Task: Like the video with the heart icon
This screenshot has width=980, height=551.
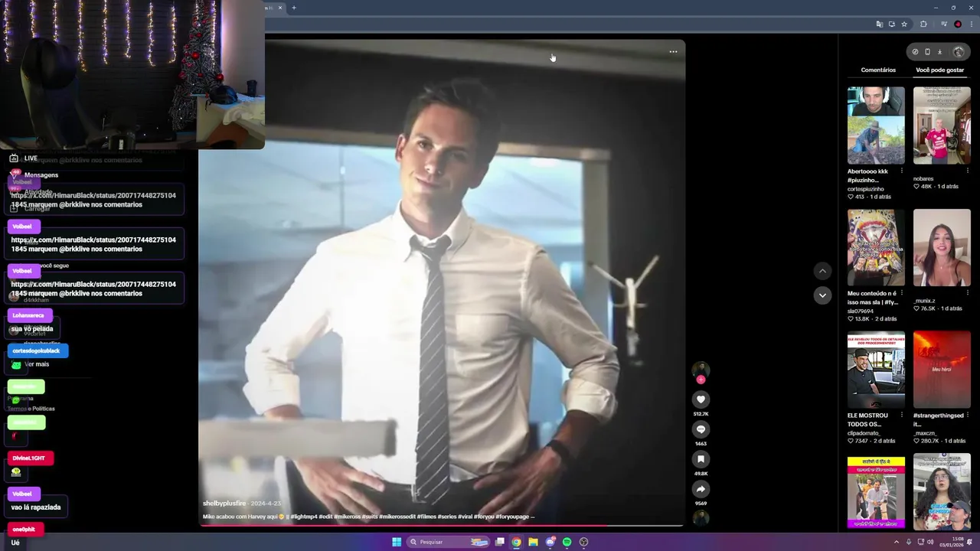Action: pos(701,399)
